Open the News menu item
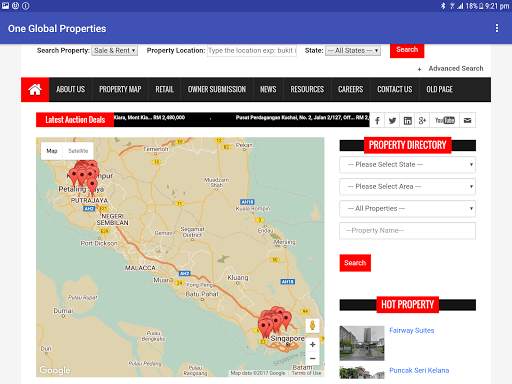 coord(268,89)
